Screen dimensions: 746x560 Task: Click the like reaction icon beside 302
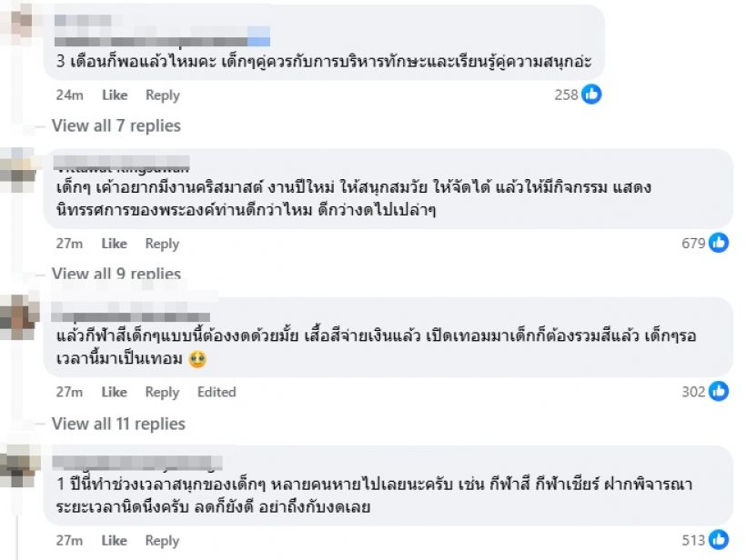tap(719, 392)
